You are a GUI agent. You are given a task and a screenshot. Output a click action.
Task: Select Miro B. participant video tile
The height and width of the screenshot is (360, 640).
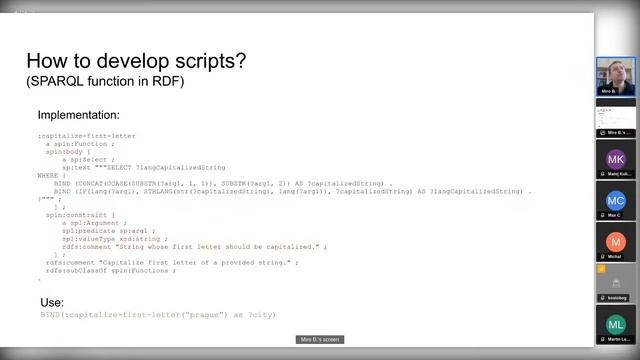click(x=616, y=76)
